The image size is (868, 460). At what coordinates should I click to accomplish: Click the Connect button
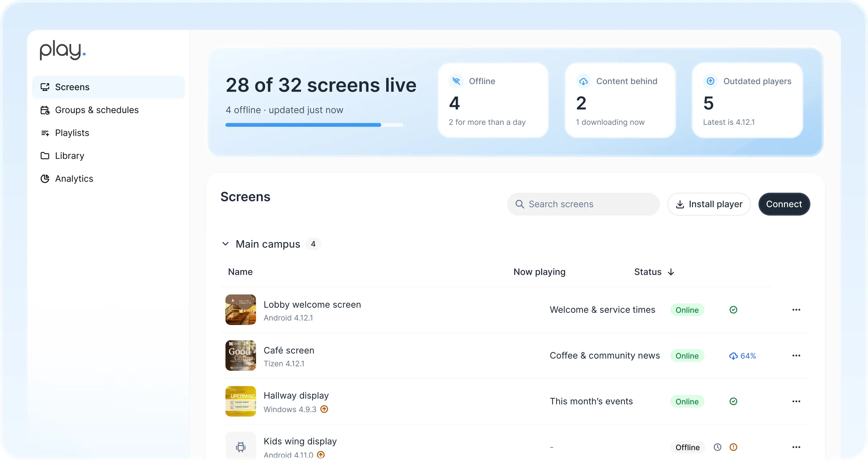pos(784,204)
